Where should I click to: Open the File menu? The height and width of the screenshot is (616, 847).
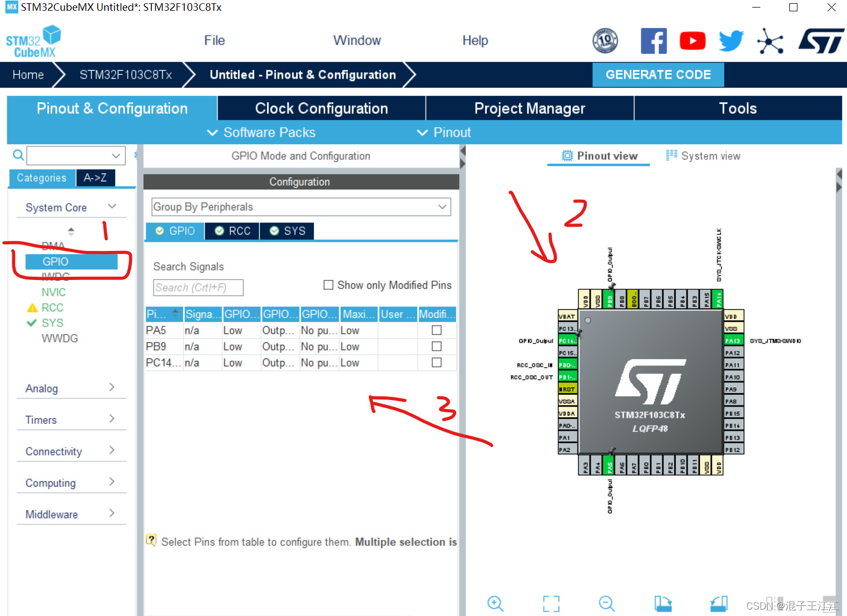(x=214, y=40)
